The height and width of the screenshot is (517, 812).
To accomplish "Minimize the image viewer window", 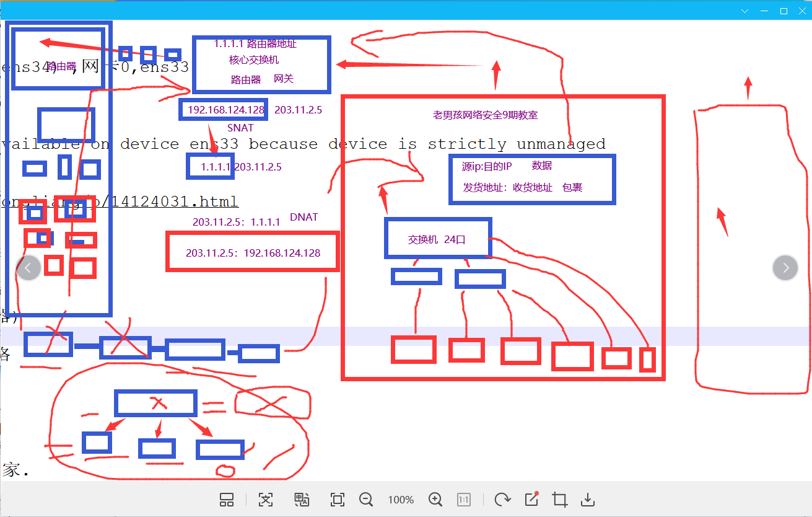I will click(x=764, y=11).
